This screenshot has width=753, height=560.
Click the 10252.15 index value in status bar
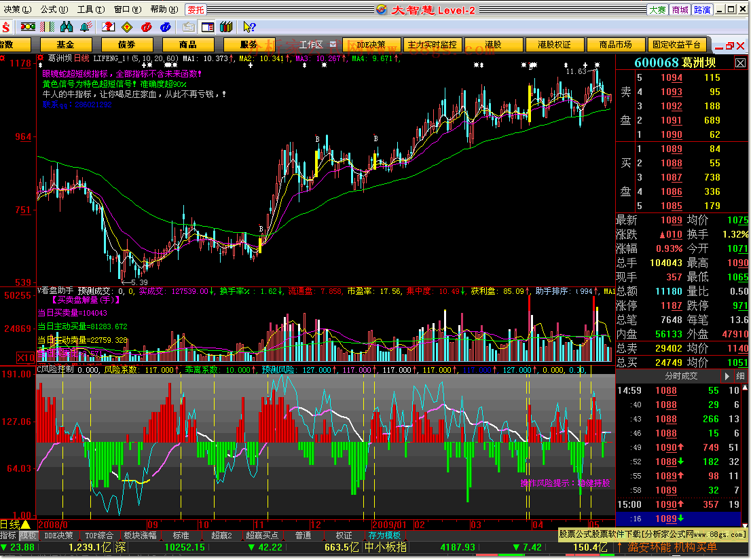pos(185,548)
